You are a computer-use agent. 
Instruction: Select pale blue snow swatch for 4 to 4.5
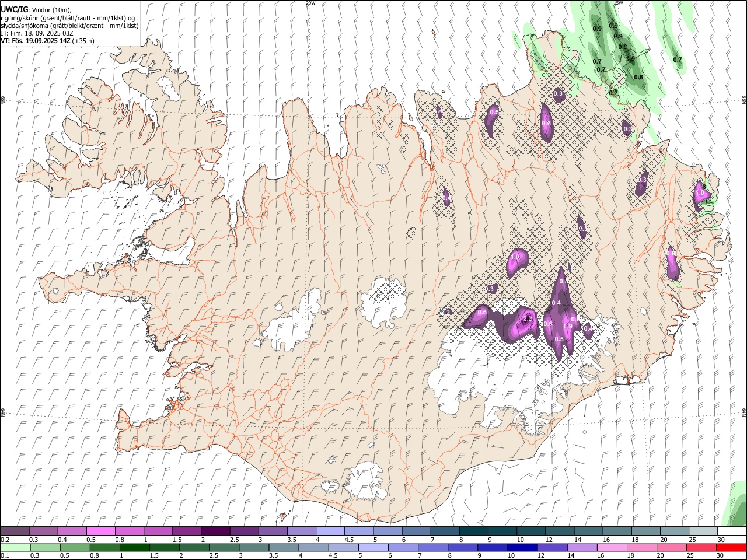(x=330, y=531)
